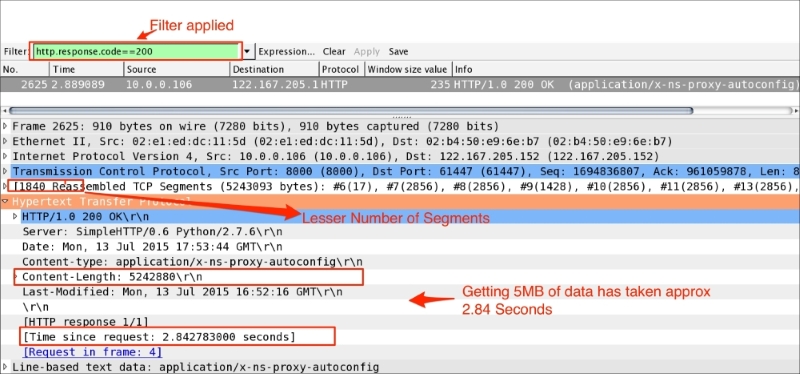Expand the HTTP/1.0 200 OK line
The image size is (800, 374).
[x=16, y=216]
